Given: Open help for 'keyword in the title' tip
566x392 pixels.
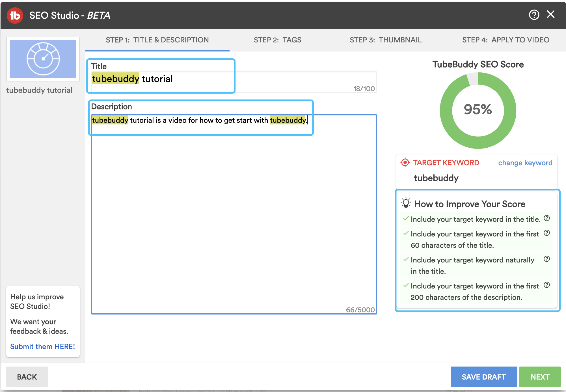Looking at the screenshot, I should tap(547, 218).
